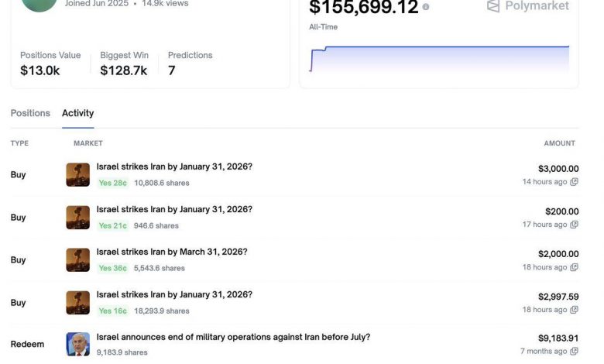
Task: Copy link icon for the $200.00 transaction
Action: click(574, 225)
